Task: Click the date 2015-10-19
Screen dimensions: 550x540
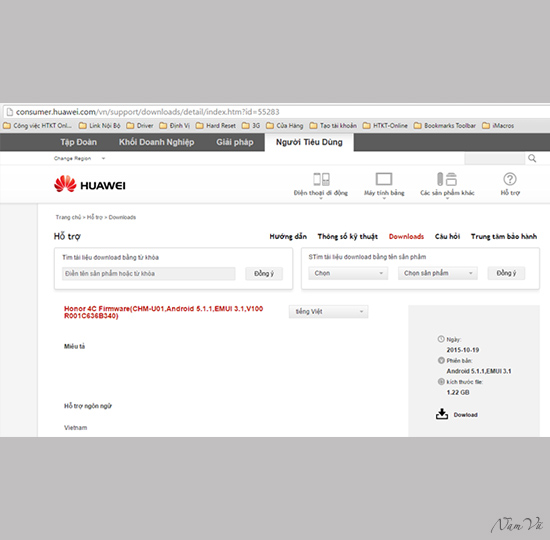Action: [463, 350]
